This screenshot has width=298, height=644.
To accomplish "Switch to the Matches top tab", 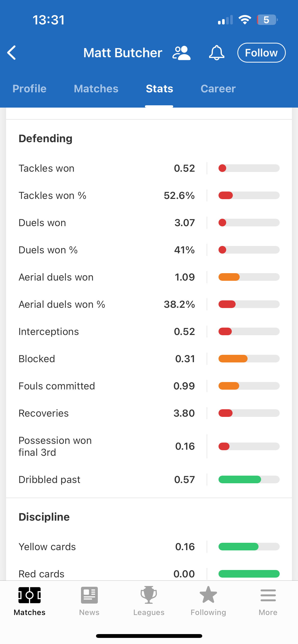I will tap(96, 89).
